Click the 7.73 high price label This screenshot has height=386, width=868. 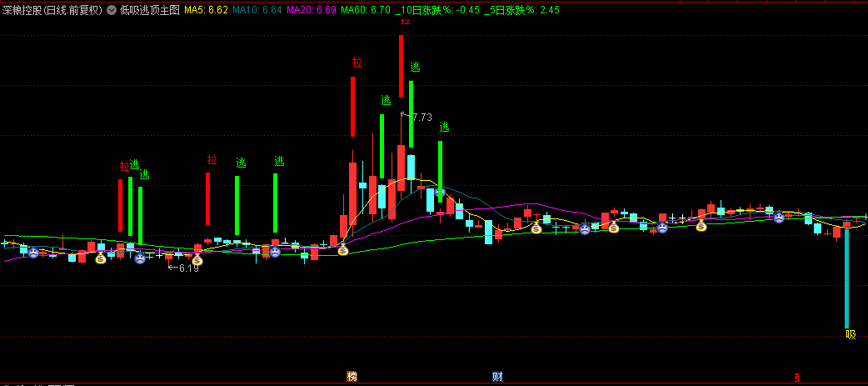(422, 118)
